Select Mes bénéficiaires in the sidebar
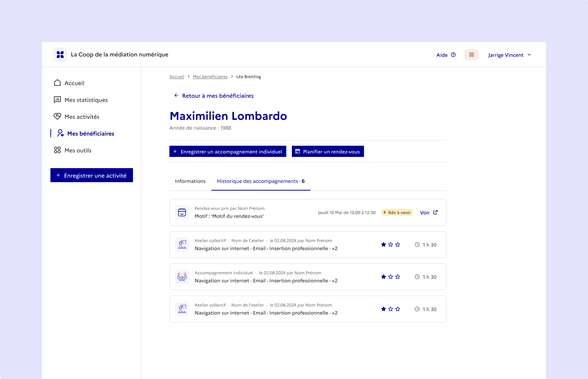This screenshot has height=379, width=588. pos(90,133)
